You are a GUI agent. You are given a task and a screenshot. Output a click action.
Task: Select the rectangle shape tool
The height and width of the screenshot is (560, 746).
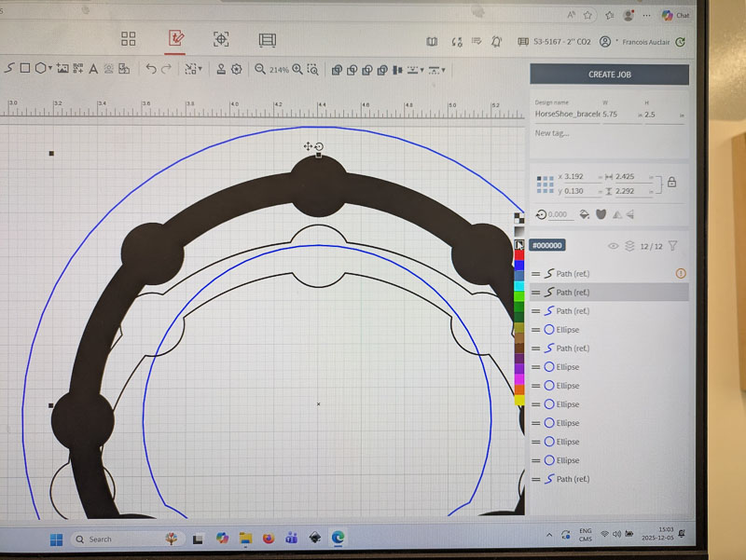click(x=25, y=69)
